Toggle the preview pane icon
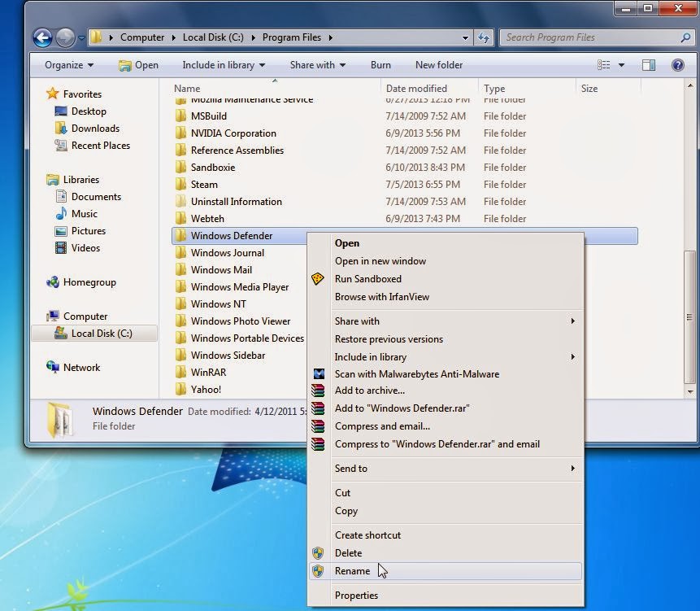The image size is (700, 611). pos(649,65)
